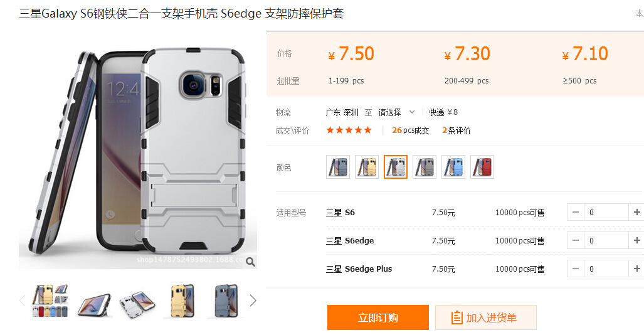Screen dimensions: 644x335
Task: Select the gray color option
Action: (425, 167)
